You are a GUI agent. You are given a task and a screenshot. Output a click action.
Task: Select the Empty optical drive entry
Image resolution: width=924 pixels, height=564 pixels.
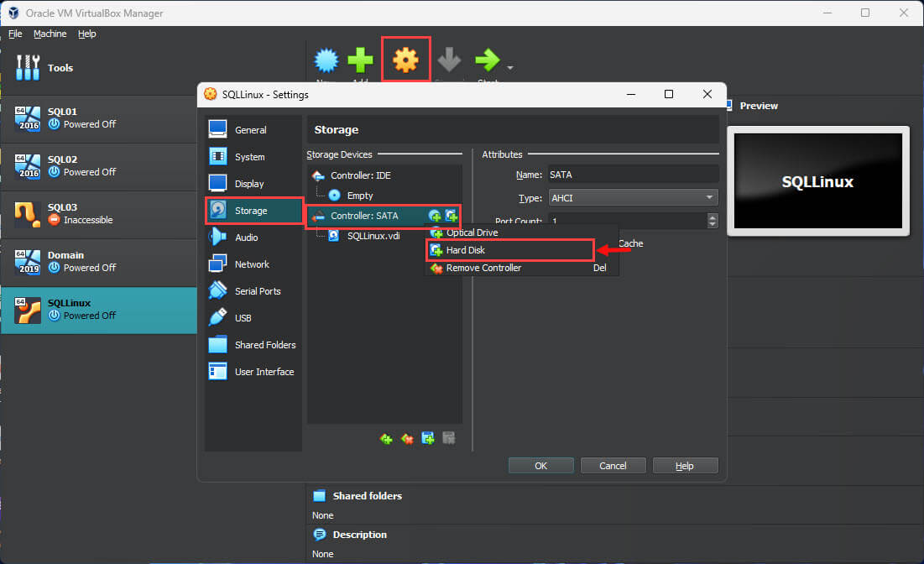point(384,196)
